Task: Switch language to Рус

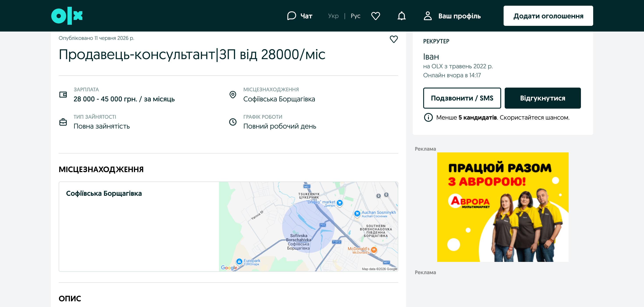Action: pos(356,16)
